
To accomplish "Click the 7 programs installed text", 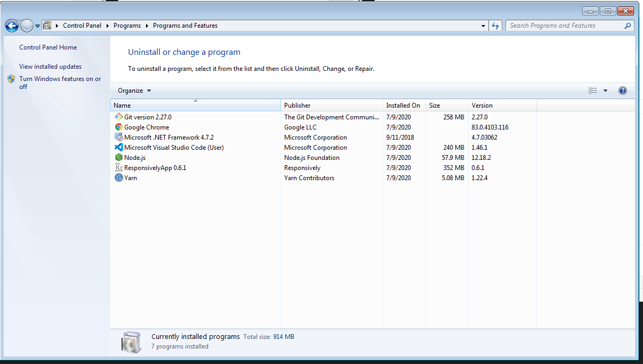I will (x=180, y=346).
